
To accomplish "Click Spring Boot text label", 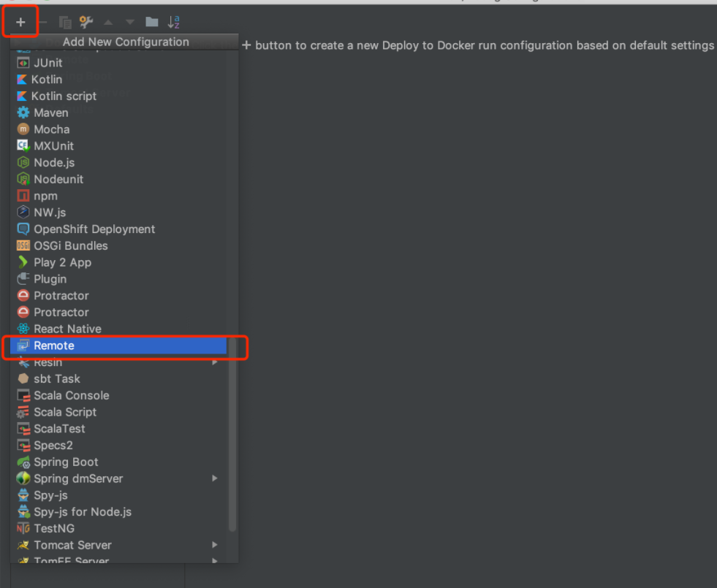I will pyautogui.click(x=66, y=462).
